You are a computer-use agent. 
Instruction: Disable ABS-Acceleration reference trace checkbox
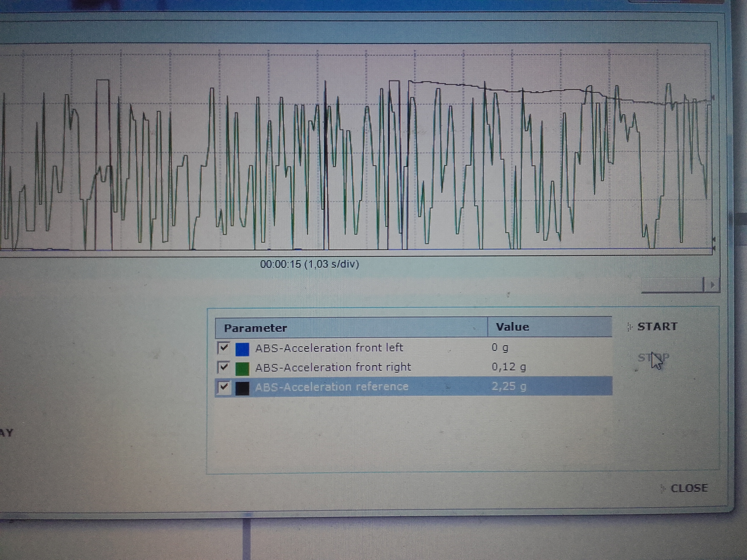[x=224, y=387]
